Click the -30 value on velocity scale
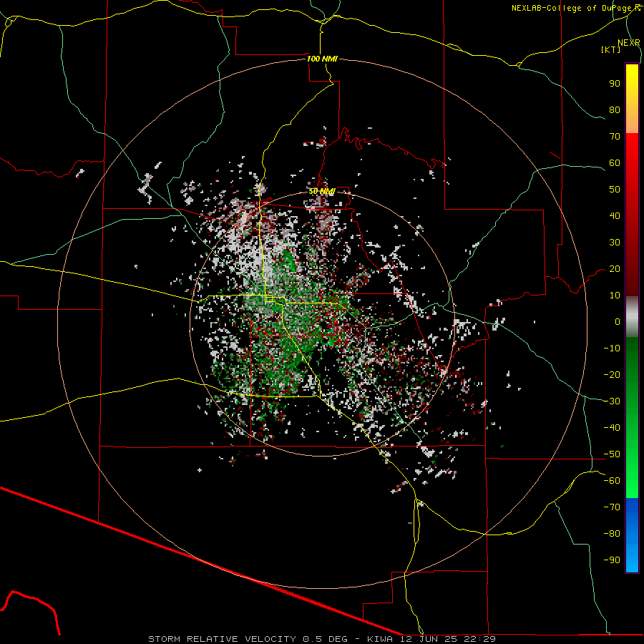This screenshot has height=644, width=644. tap(612, 401)
